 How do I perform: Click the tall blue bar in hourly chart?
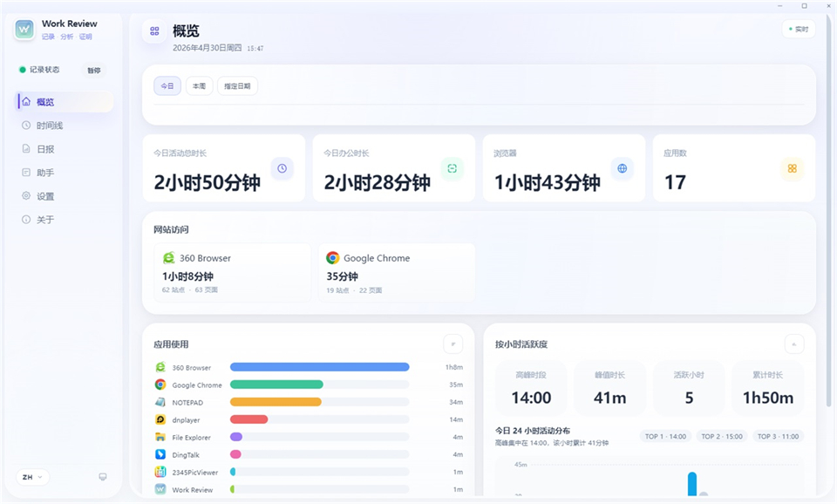pos(692,484)
